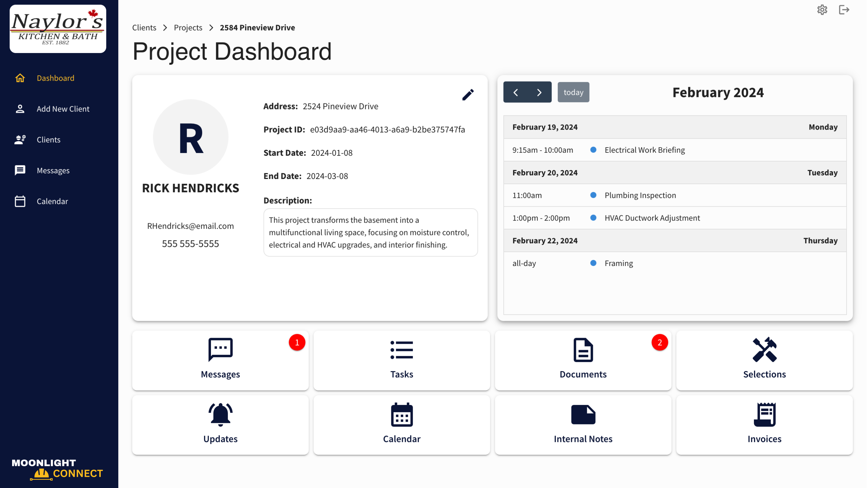Click the End Date value 2024-03-08

(x=327, y=176)
